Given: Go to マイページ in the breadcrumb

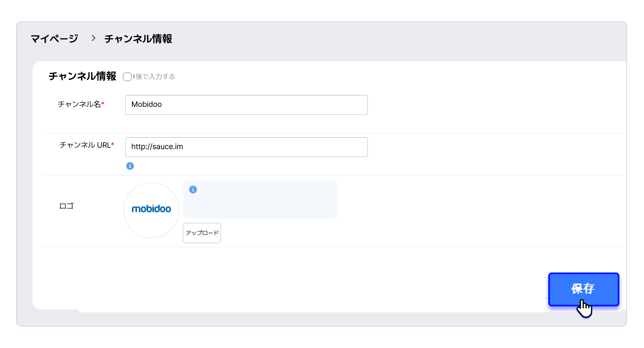Looking at the screenshot, I should point(54,39).
